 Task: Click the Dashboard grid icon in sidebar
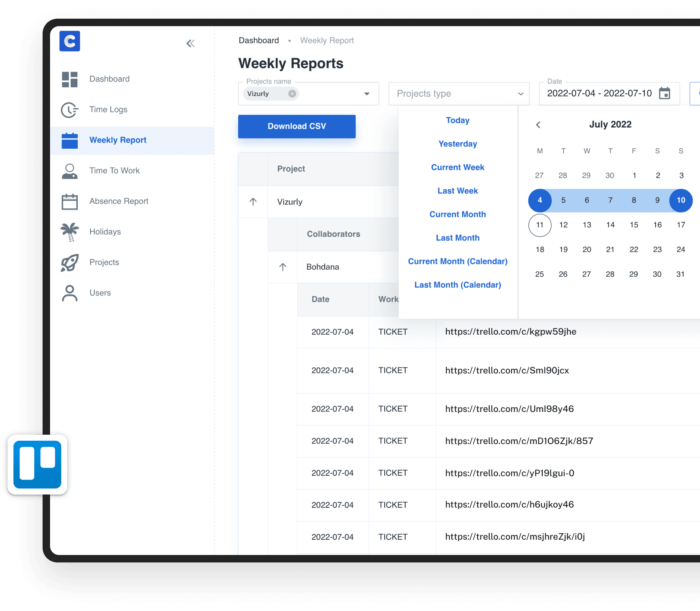[69, 79]
